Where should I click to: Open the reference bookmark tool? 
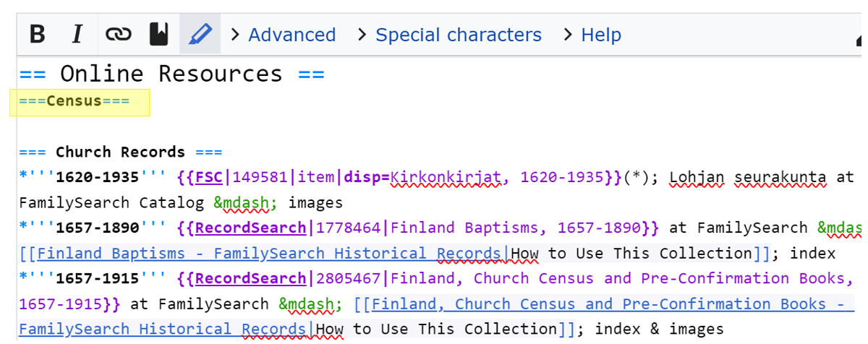(158, 34)
